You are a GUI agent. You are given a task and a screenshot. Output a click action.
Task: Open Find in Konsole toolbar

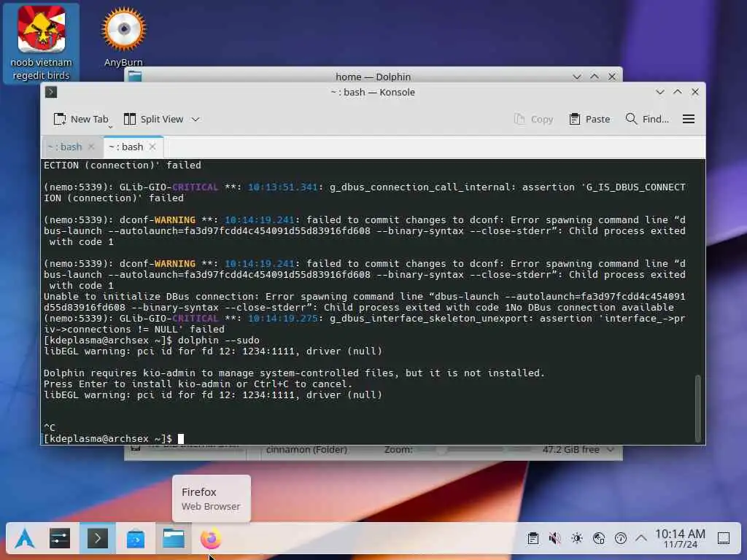647,119
